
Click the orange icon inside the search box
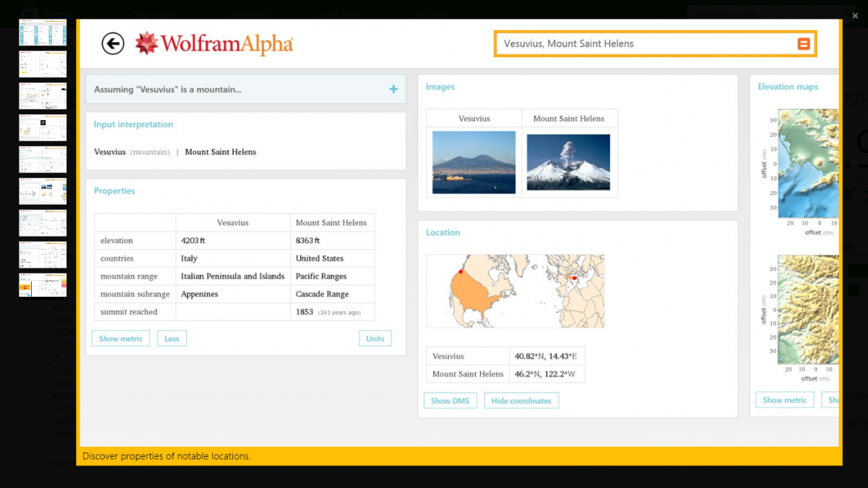click(x=804, y=43)
